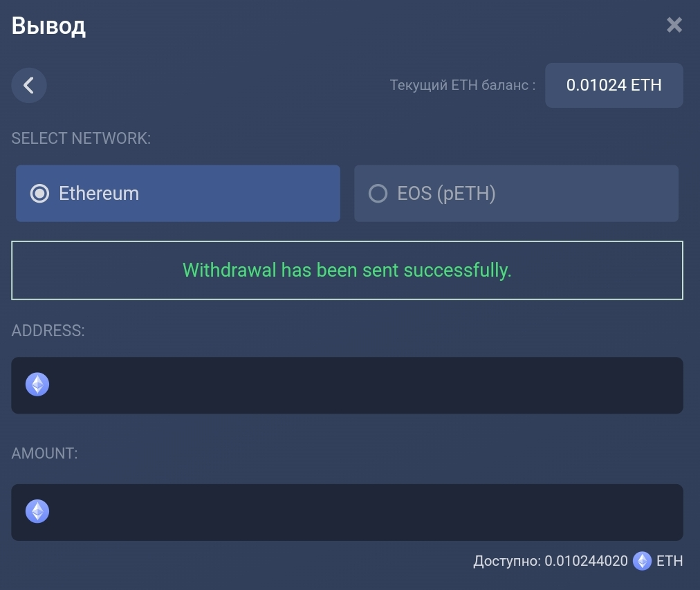This screenshot has width=700, height=590.
Task: Select the EOS (pETH) radio circle
Action: pos(378,194)
